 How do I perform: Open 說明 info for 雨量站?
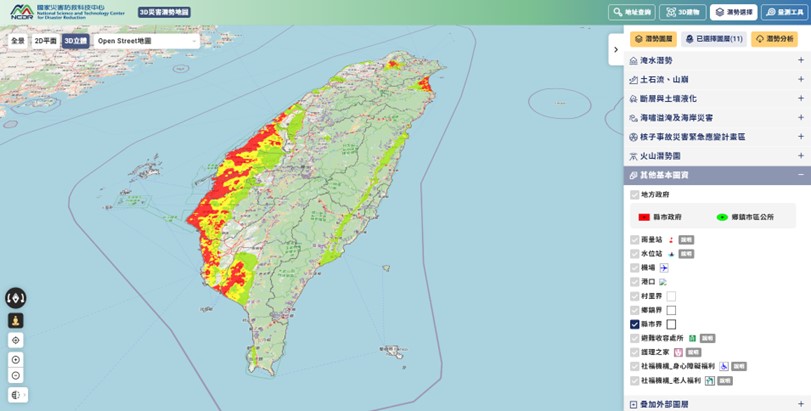tap(686, 240)
